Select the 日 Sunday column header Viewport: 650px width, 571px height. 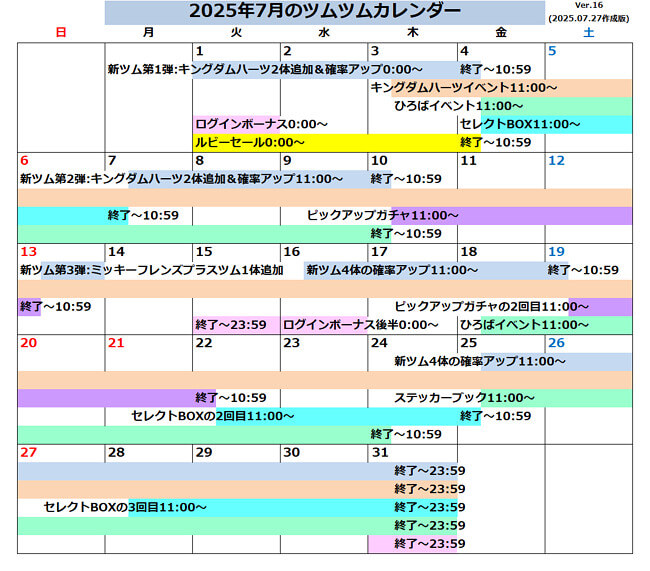[61, 33]
